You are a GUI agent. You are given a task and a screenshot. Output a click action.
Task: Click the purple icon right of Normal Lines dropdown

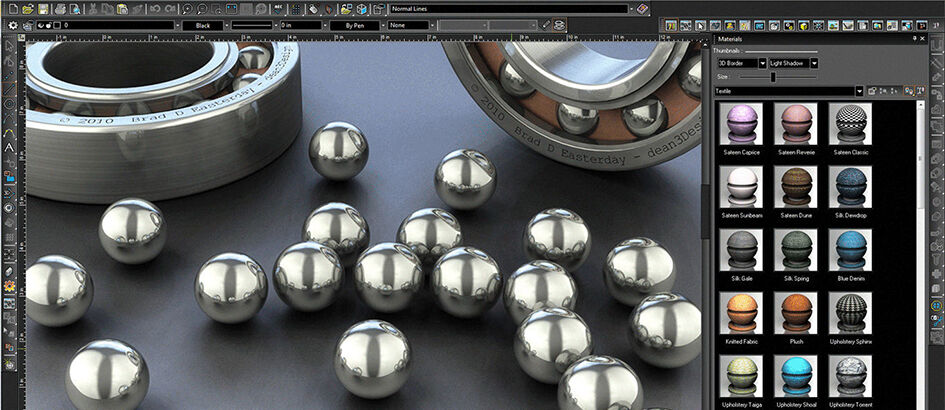click(x=643, y=8)
